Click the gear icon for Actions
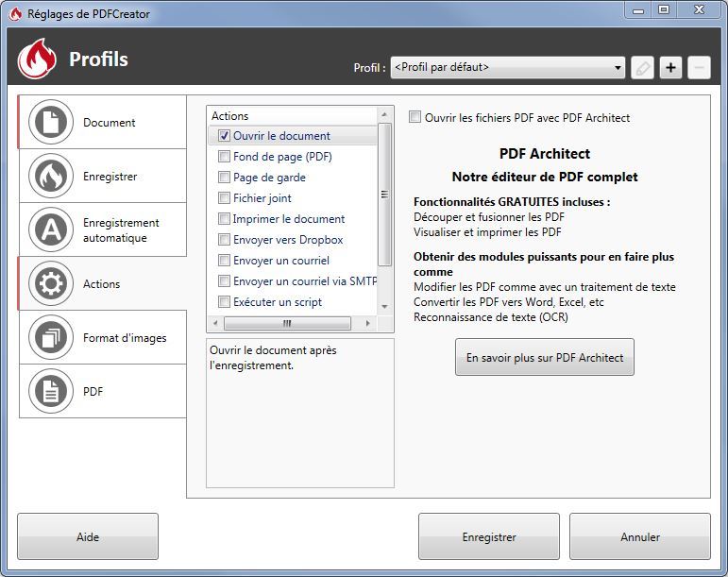Viewport: 728px width, 577px height. coord(51,283)
